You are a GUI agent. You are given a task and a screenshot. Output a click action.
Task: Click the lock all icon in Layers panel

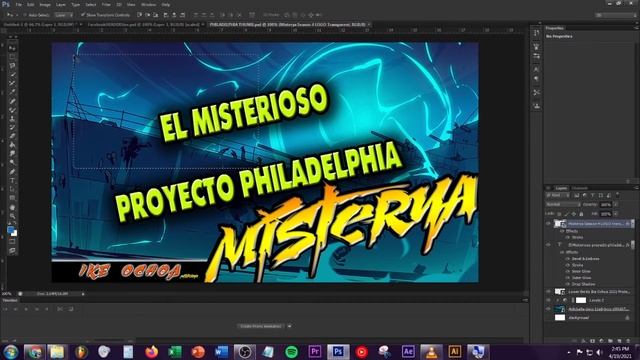(581, 214)
